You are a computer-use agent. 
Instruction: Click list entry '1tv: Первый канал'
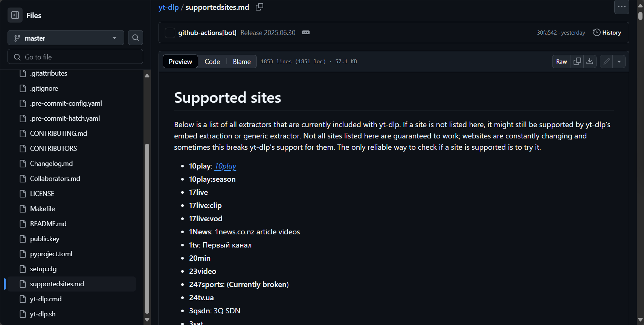click(220, 245)
